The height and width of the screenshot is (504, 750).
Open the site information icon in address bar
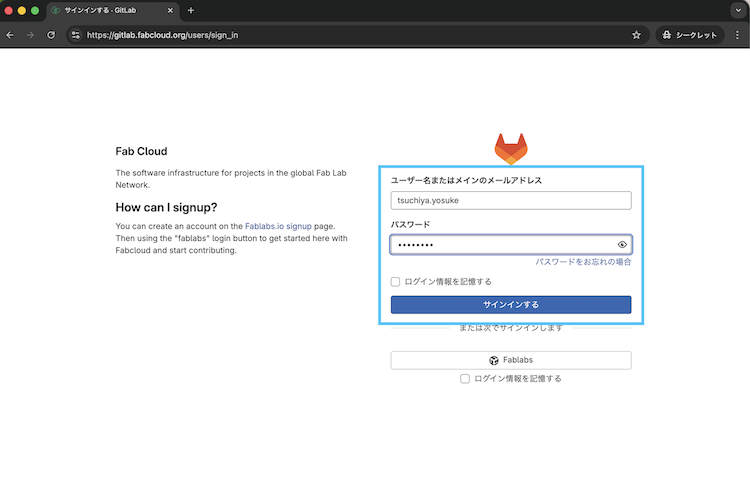[75, 35]
